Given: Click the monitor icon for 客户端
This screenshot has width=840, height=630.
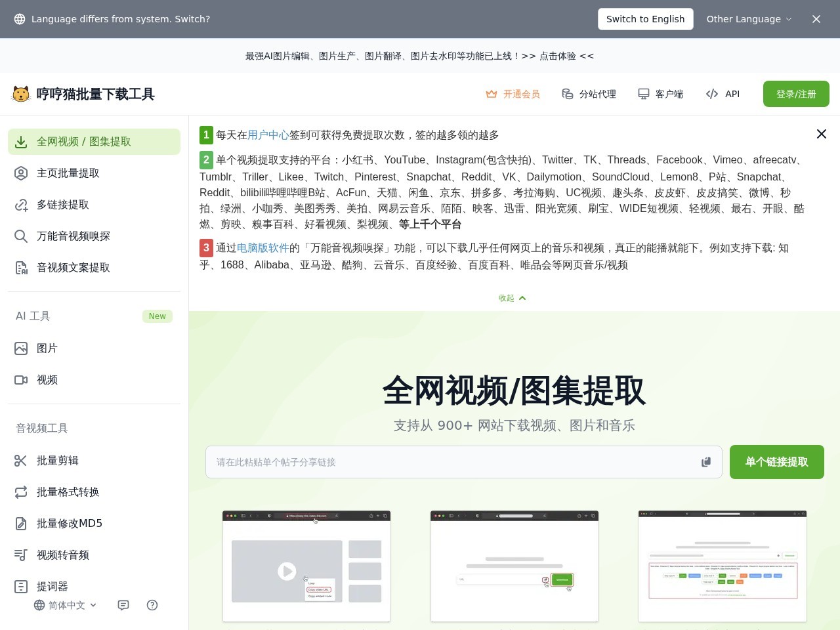Looking at the screenshot, I should [644, 94].
